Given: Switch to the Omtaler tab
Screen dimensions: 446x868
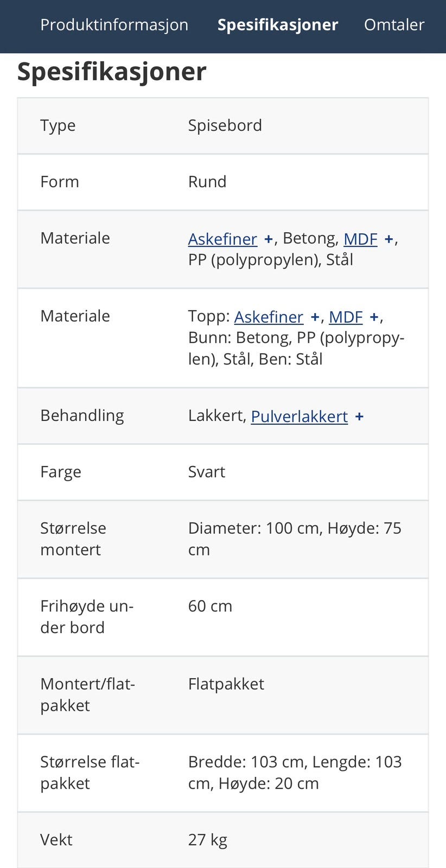Looking at the screenshot, I should 394,24.
